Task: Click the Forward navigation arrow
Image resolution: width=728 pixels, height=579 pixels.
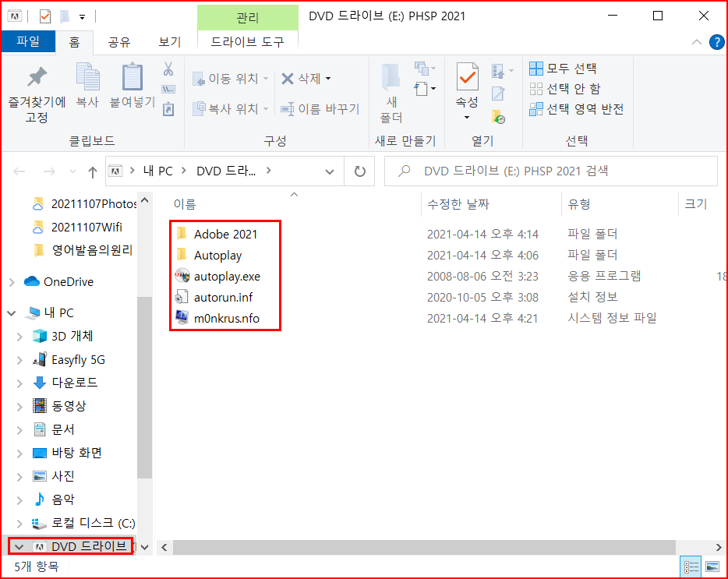Action: click(x=49, y=171)
